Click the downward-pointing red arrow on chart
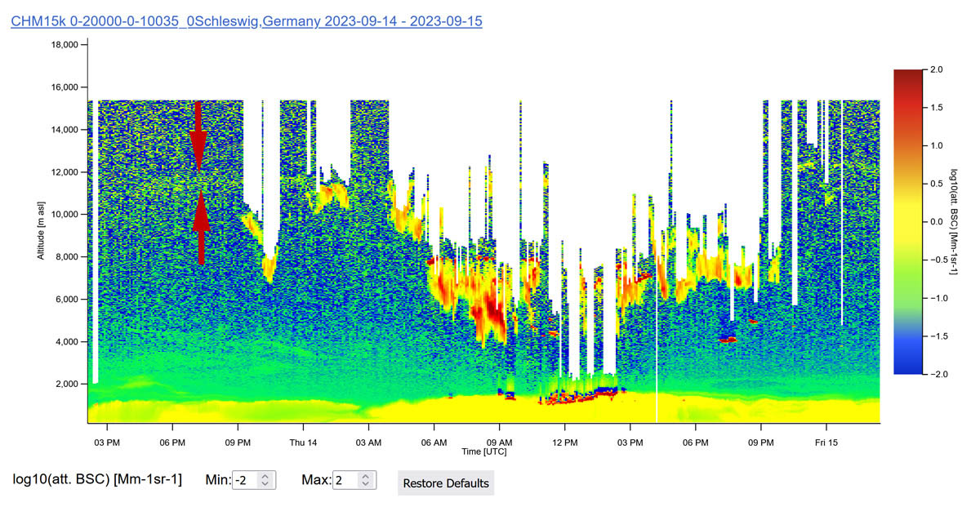The height and width of the screenshot is (507, 980). (x=198, y=136)
